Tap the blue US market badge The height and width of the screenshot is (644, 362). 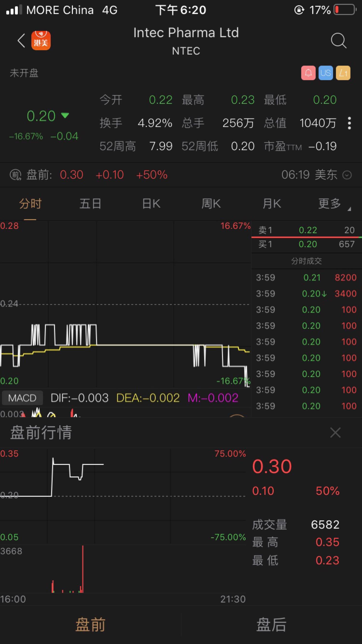tap(326, 73)
